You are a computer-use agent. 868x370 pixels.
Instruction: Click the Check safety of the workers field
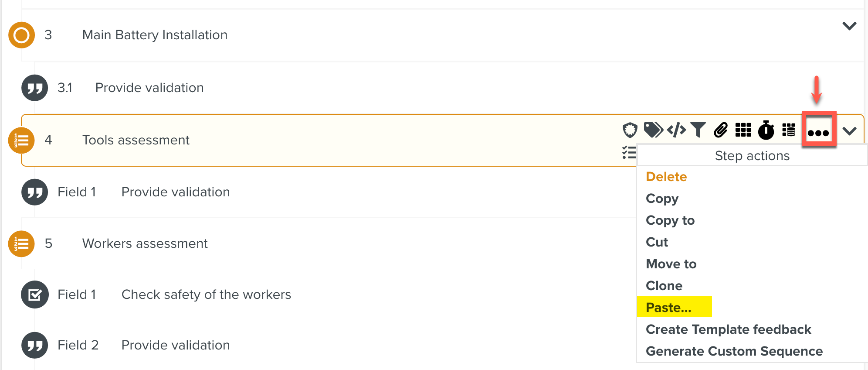click(x=206, y=295)
